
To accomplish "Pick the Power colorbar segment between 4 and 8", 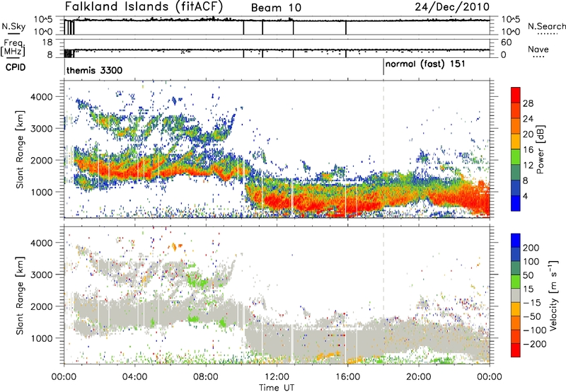I will tap(516, 188).
